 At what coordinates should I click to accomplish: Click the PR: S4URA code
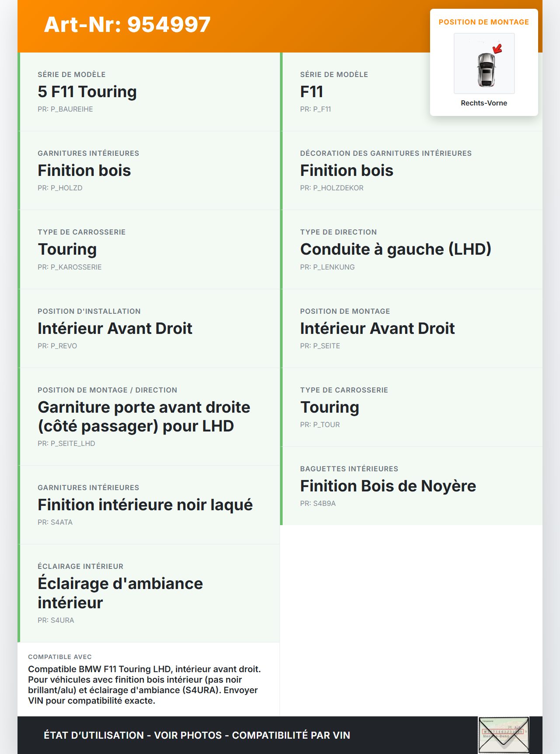[56, 620]
